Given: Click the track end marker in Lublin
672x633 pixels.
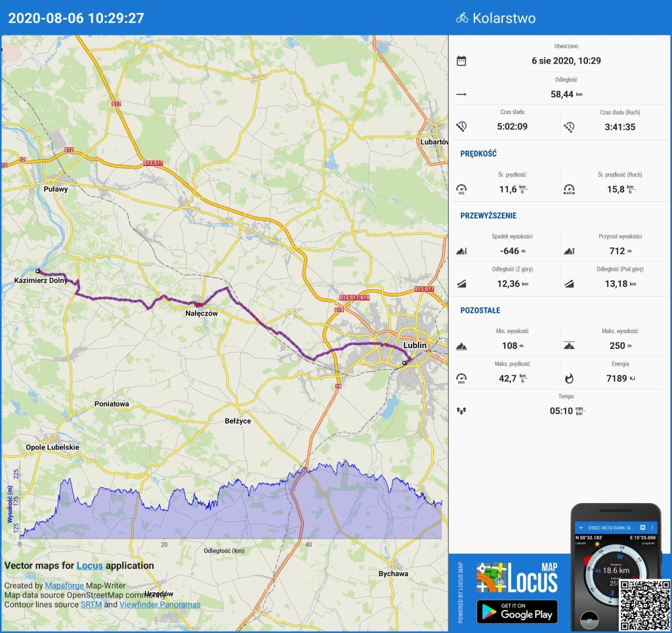Looking at the screenshot, I should click(x=404, y=363).
